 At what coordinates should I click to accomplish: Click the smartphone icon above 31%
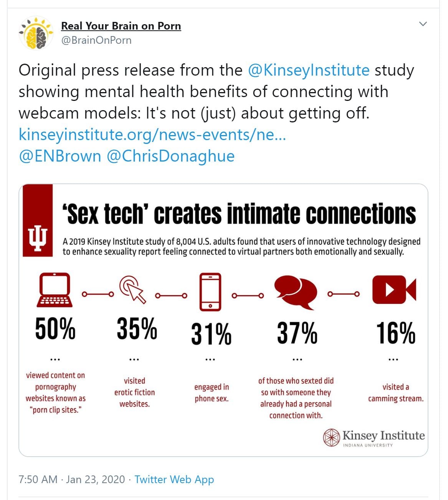pyautogui.click(x=210, y=292)
